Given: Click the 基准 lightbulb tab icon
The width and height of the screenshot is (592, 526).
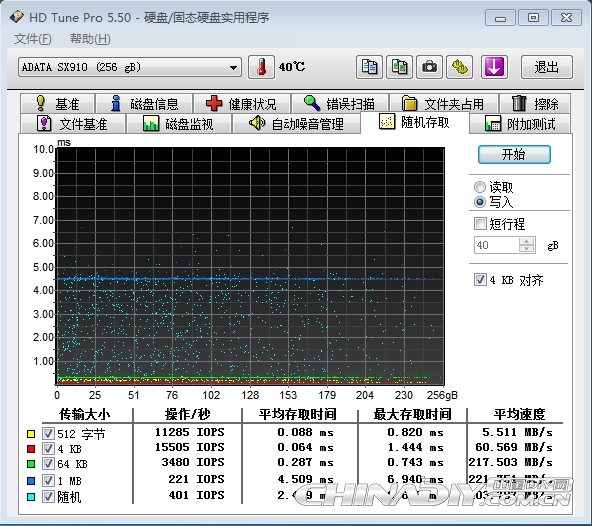Looking at the screenshot, I should coord(40,103).
